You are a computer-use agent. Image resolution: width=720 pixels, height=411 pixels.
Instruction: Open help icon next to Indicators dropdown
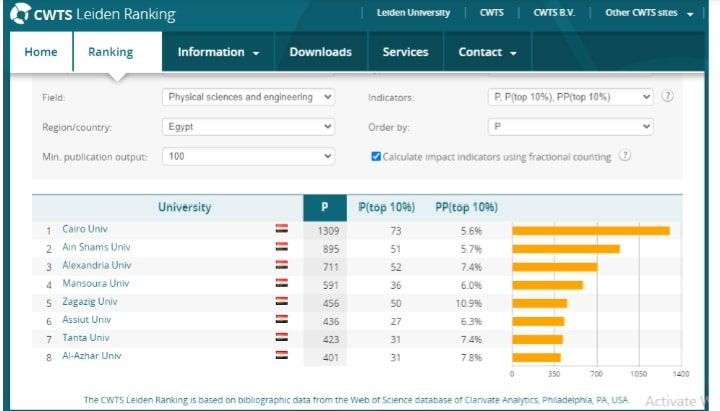click(667, 96)
